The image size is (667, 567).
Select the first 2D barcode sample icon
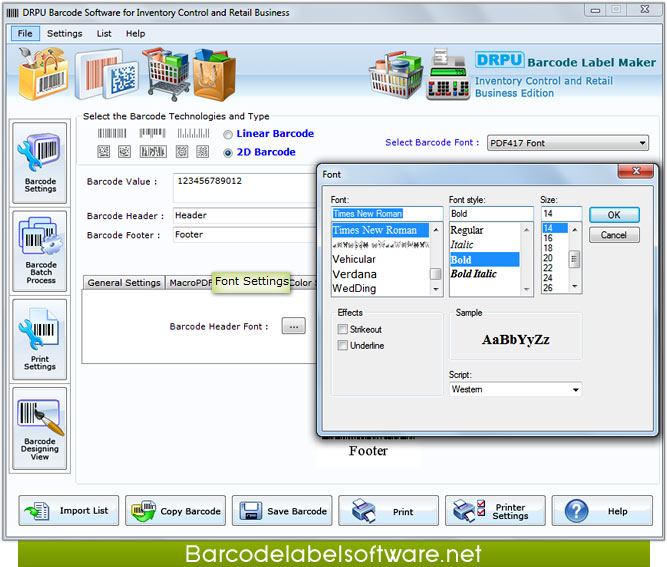[x=103, y=151]
